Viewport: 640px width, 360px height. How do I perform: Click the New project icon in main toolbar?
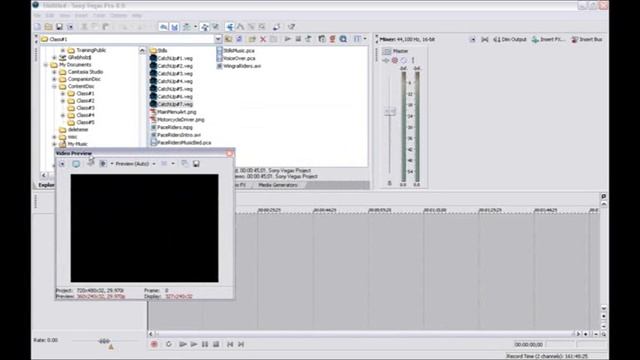(x=38, y=27)
